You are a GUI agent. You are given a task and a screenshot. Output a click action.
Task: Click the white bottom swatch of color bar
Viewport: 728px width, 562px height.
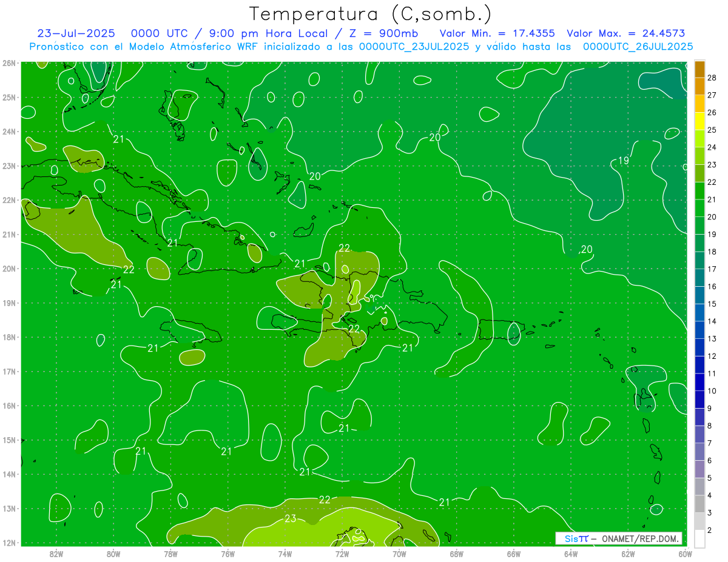click(699, 538)
